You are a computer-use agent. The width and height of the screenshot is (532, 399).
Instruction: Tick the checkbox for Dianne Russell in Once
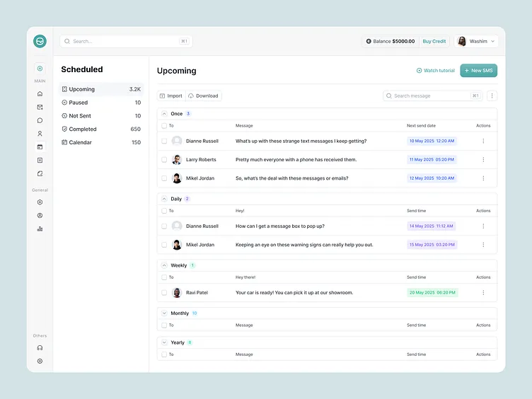click(164, 141)
